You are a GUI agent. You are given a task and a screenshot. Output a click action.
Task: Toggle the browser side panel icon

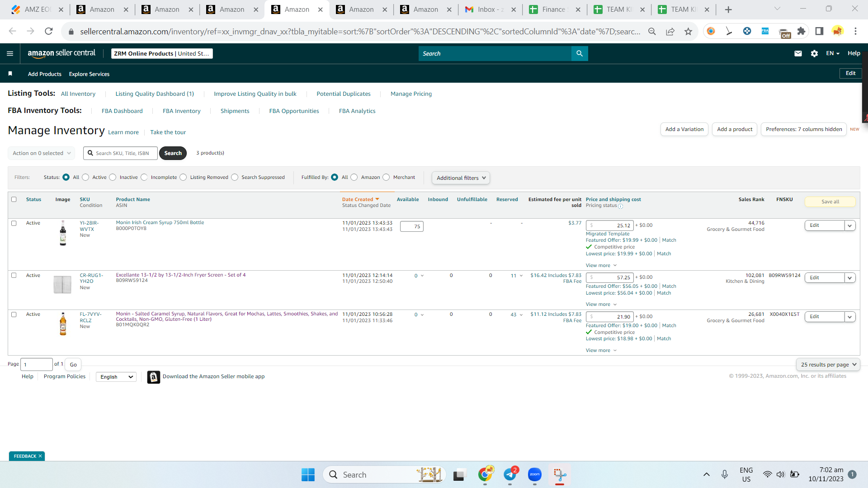click(819, 31)
